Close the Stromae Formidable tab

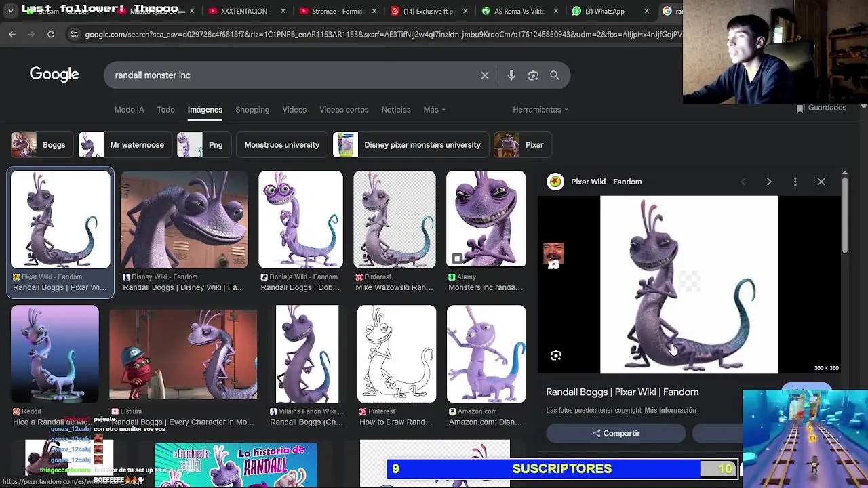point(374,11)
